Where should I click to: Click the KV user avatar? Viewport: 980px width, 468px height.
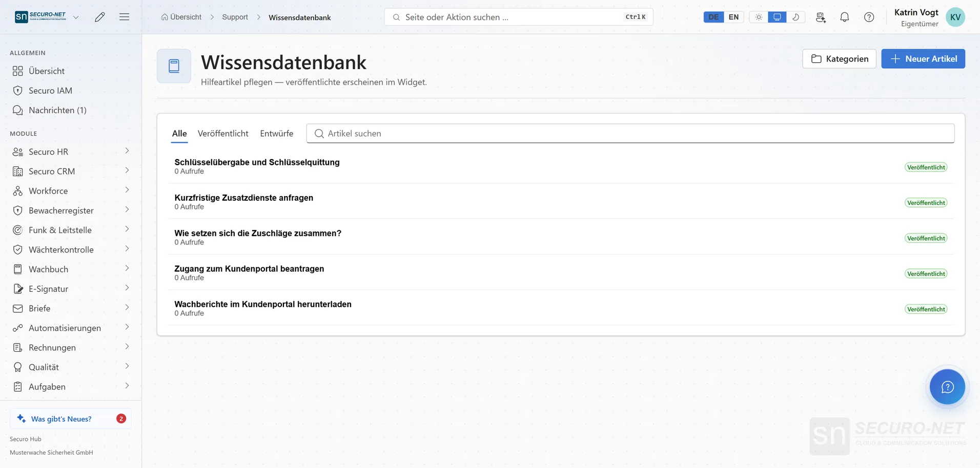pos(955,17)
